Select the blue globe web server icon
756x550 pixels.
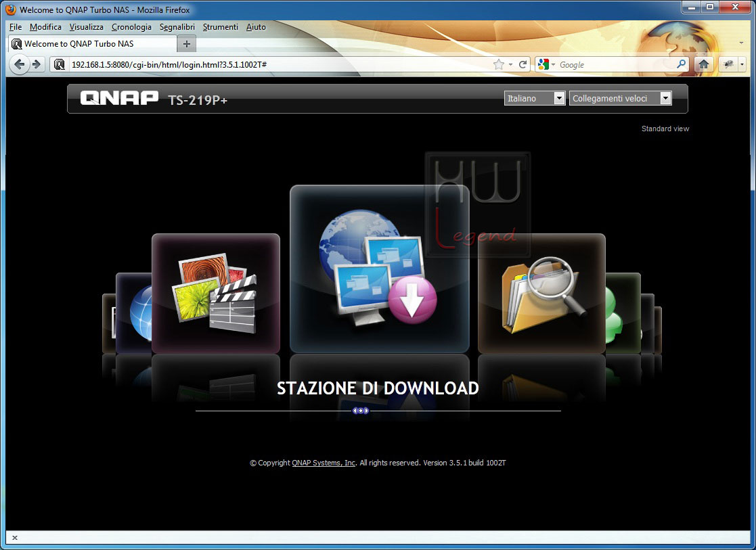134,313
